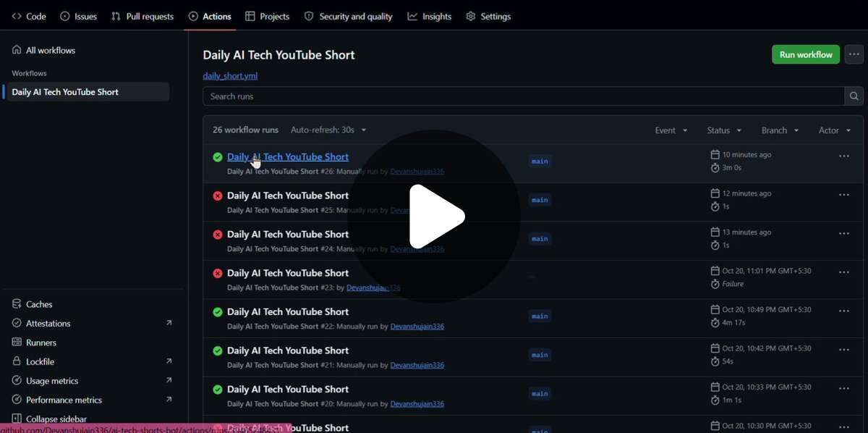Switch to the Insights tab
The height and width of the screenshot is (433, 868).
430,16
